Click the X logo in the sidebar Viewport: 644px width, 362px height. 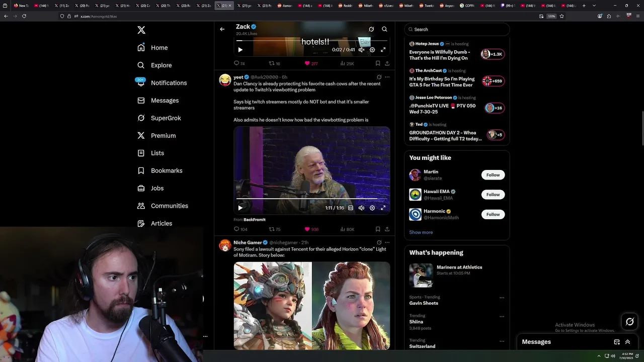(141, 30)
